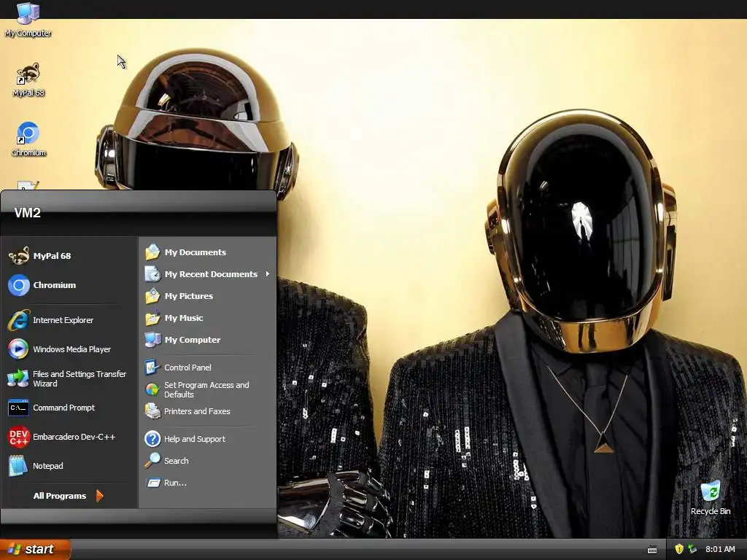
Task: Click "Set Program Access and Defaults" text
Action: tap(206, 389)
